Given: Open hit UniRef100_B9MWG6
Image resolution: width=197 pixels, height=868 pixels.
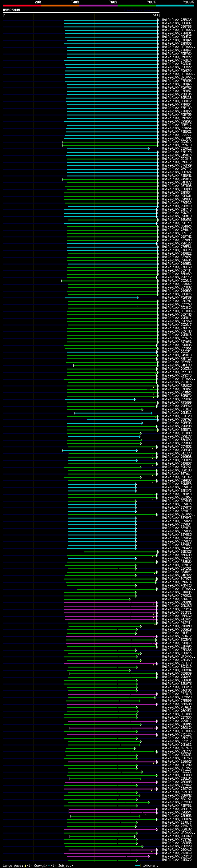Looking at the screenshot, I should pyautogui.click(x=177, y=43).
